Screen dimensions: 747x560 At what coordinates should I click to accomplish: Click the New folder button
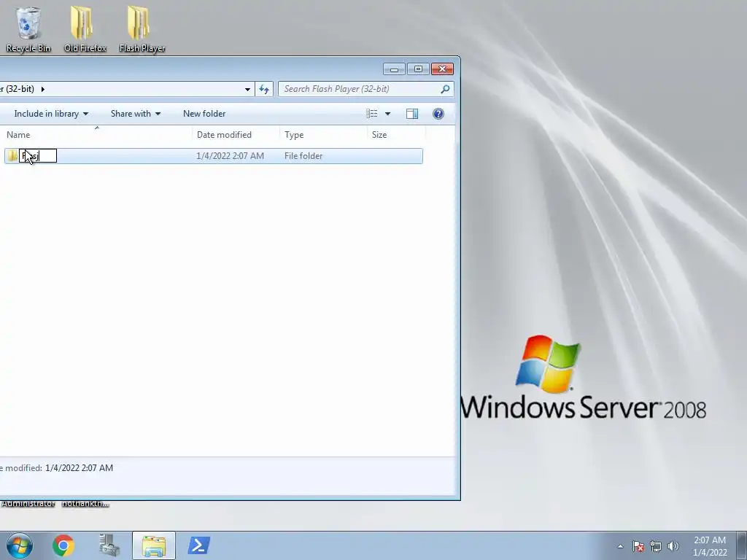pos(204,113)
